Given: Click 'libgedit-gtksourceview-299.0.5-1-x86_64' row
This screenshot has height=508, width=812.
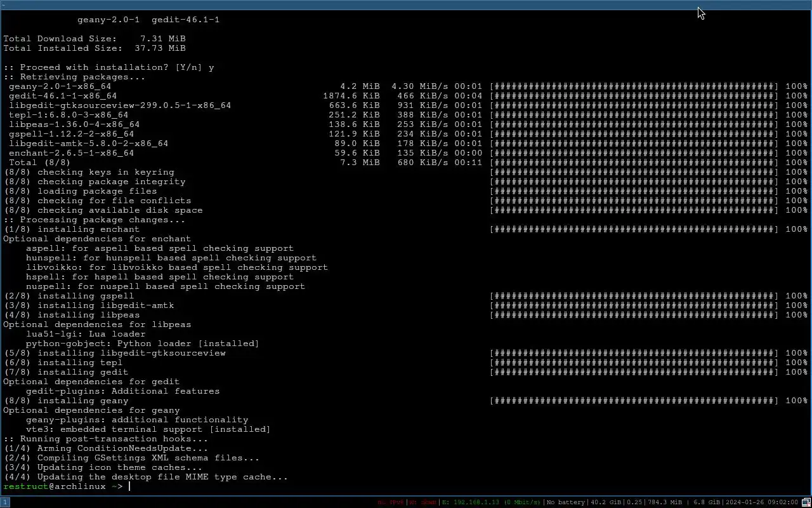Looking at the screenshot, I should tap(408, 105).
